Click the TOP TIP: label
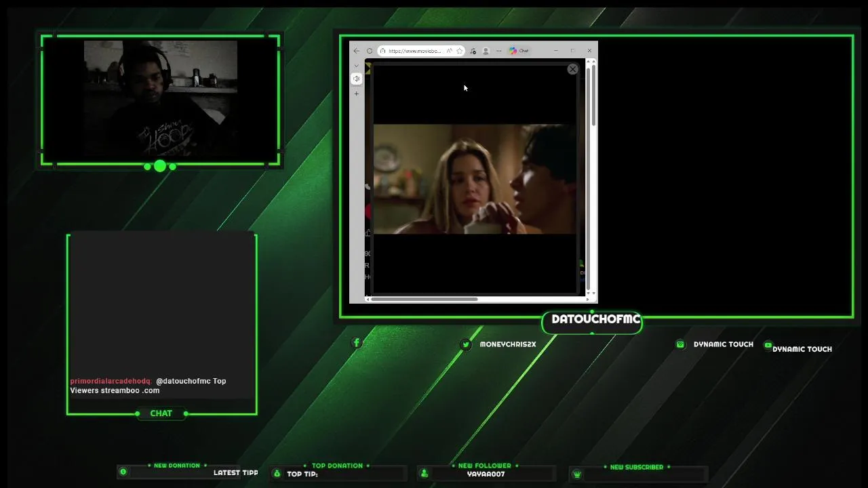 coord(302,474)
